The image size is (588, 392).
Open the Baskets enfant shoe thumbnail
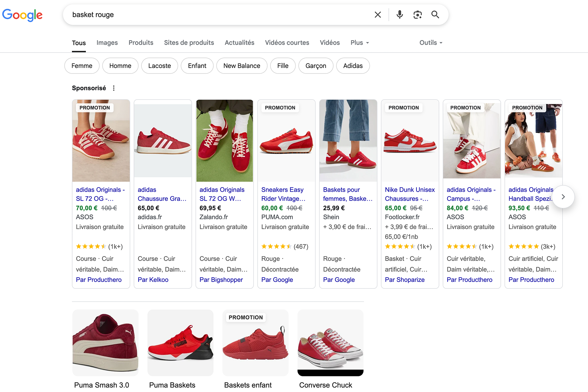coord(255,343)
